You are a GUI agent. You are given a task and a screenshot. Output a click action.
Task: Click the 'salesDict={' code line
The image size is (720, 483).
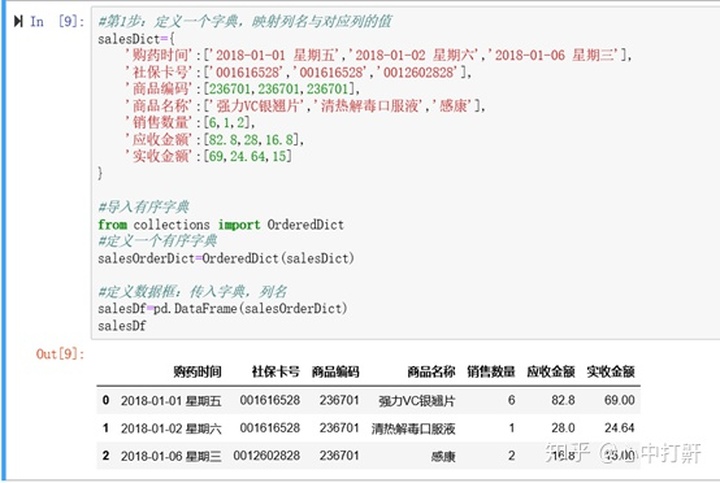pos(136,39)
